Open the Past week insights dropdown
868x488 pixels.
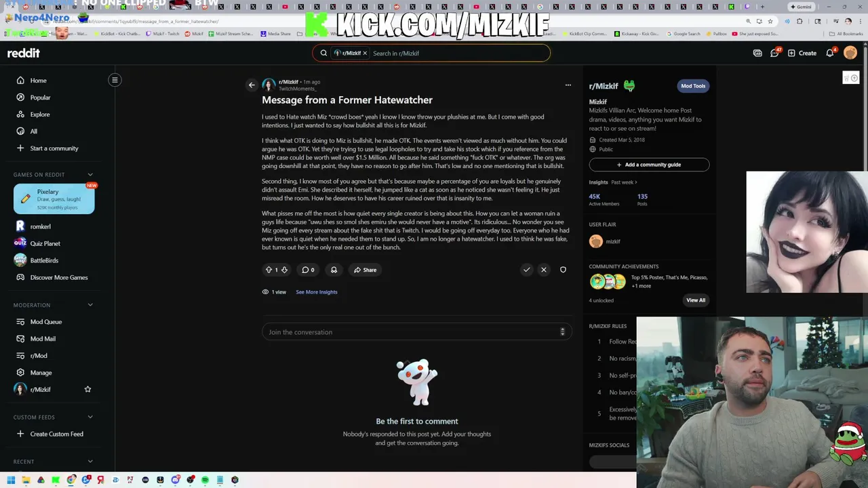point(624,182)
